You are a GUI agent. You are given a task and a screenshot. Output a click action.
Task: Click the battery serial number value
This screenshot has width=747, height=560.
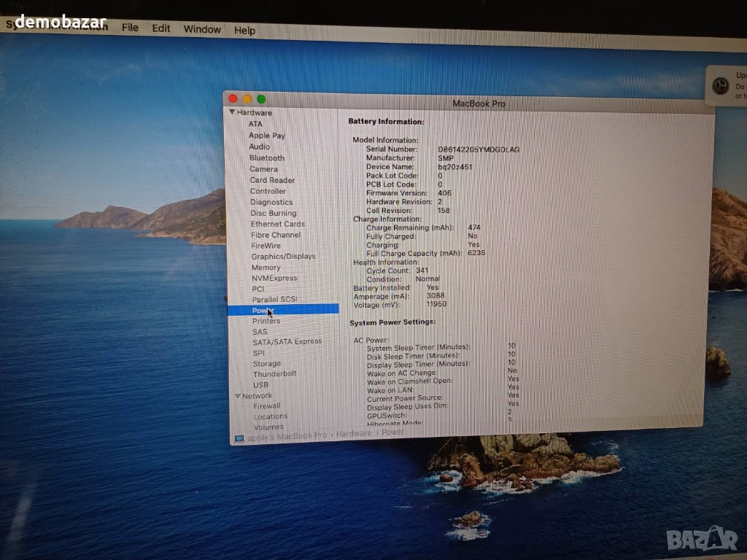(x=479, y=149)
